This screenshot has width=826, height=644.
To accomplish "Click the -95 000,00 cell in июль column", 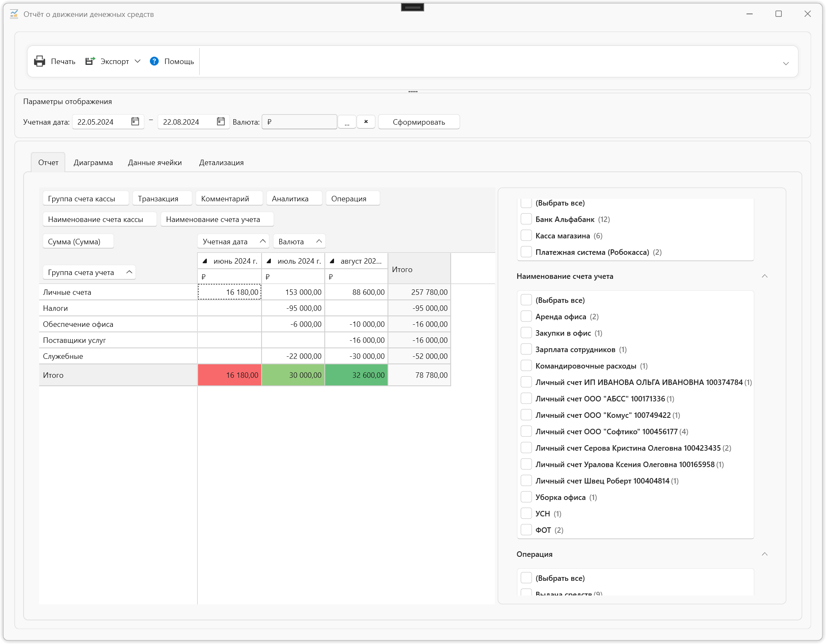I will pos(293,308).
